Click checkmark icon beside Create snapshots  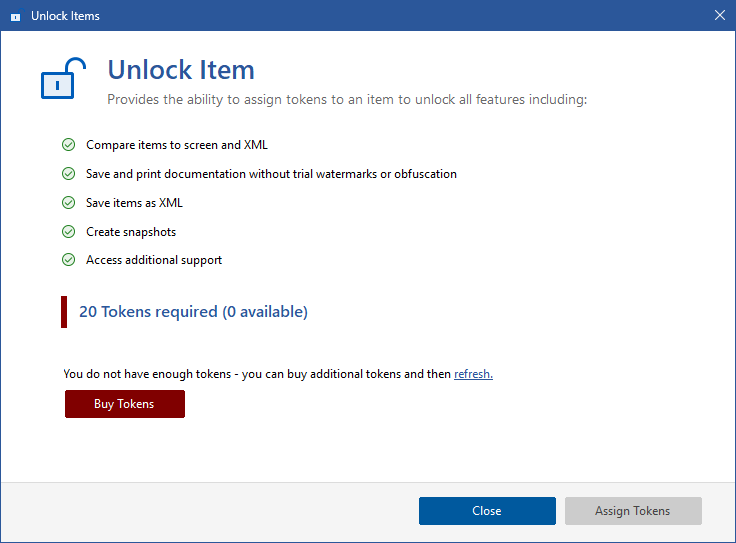point(68,232)
